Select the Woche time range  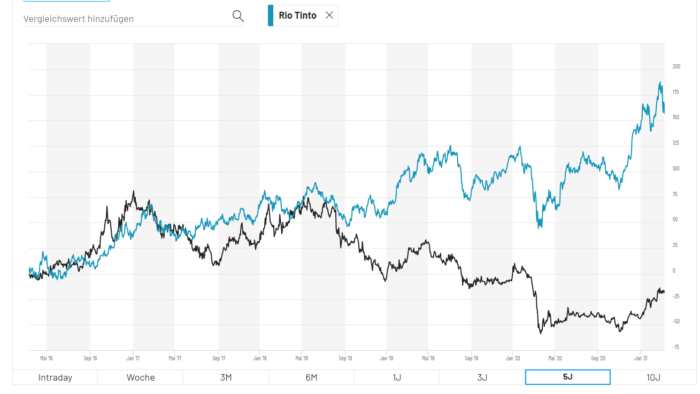click(140, 377)
